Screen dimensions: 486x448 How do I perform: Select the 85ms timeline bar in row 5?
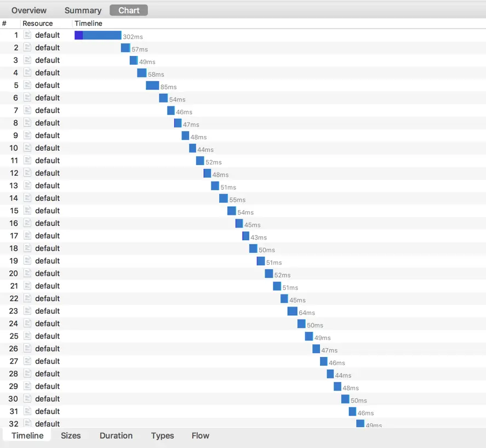pyautogui.click(x=152, y=86)
